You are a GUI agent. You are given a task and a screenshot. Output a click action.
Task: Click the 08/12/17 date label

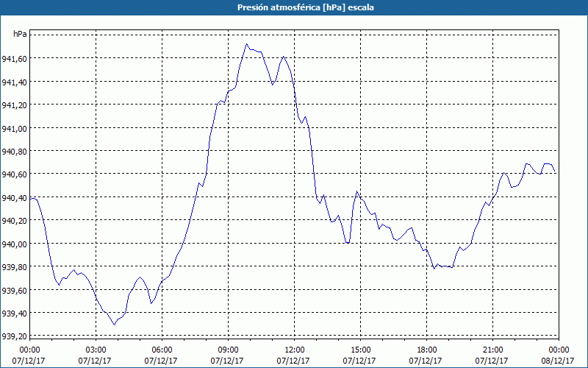558,361
